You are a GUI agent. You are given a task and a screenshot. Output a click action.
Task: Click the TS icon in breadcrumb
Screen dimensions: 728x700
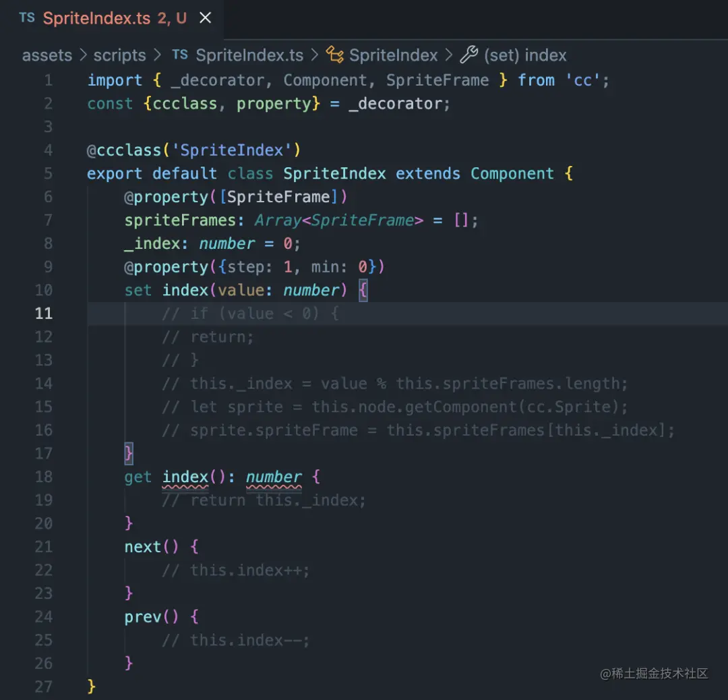point(180,55)
